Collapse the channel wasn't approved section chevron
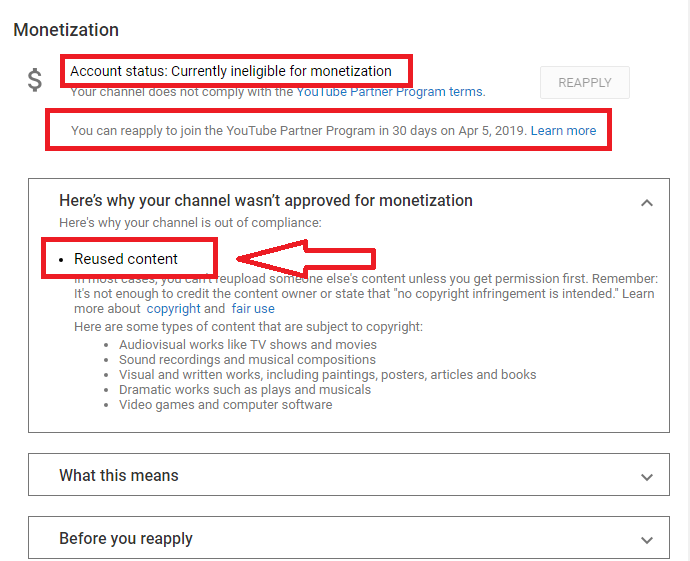The height and width of the screenshot is (561, 690). point(646,203)
